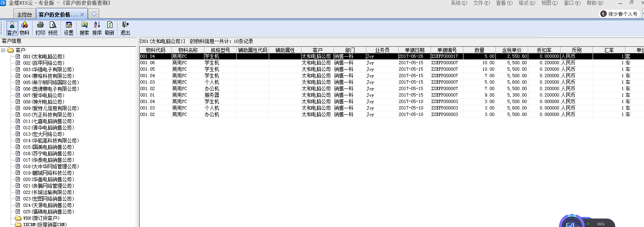Collapse the 客户 root tree node

(3, 50)
